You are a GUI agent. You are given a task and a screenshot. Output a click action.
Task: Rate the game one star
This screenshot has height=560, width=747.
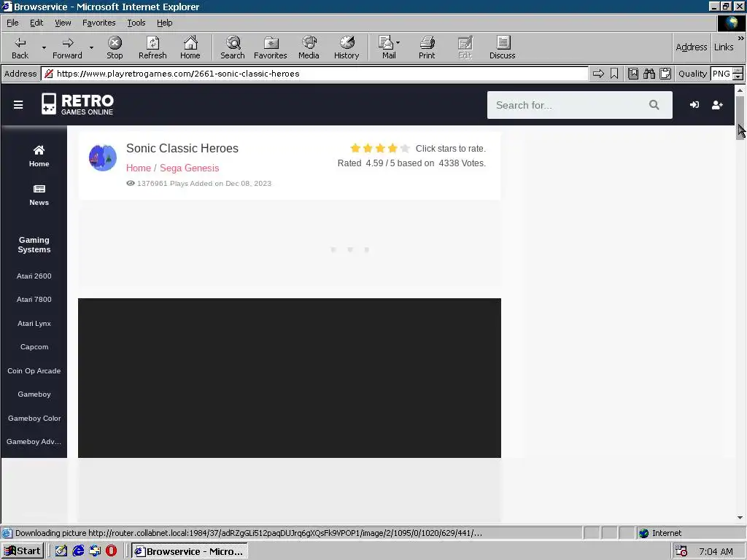click(x=355, y=148)
